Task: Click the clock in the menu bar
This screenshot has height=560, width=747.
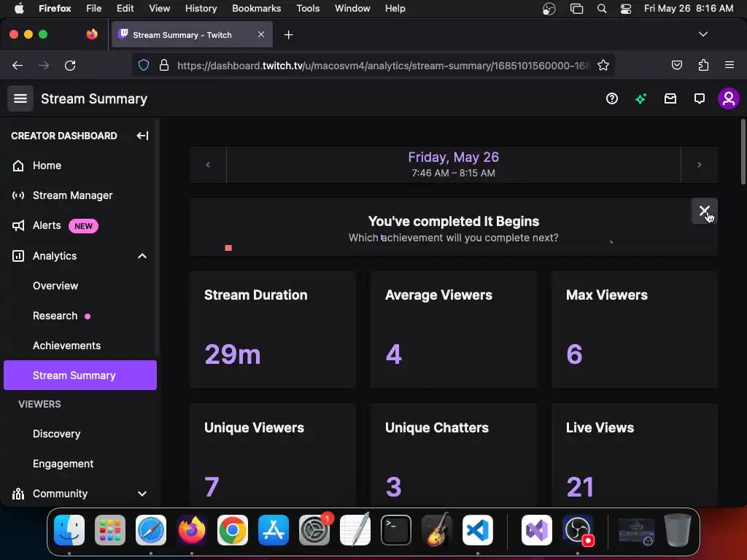Action: pyautogui.click(x=689, y=9)
